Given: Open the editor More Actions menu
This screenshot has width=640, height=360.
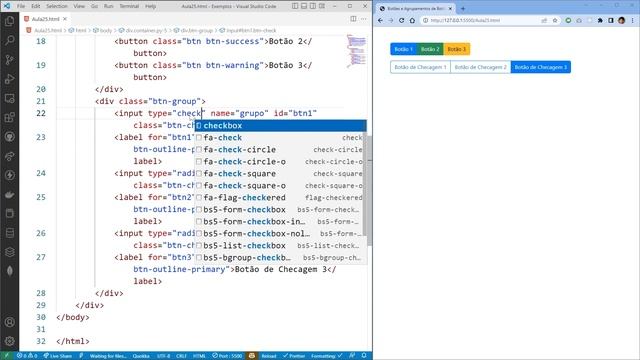Looking at the screenshot, I should tap(364, 19).
